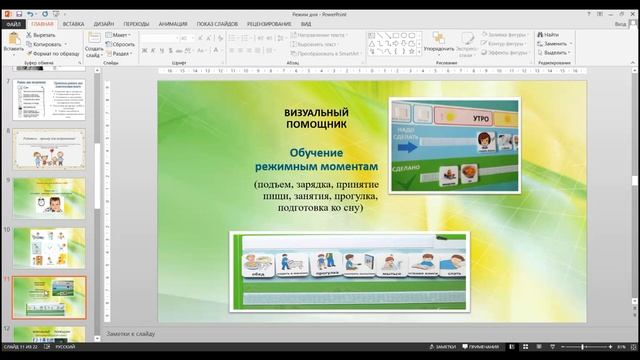Image resolution: width=640 pixels, height=360 pixels.
Task: Select slide 9 thumbnail with boy photo
Action: [49, 198]
